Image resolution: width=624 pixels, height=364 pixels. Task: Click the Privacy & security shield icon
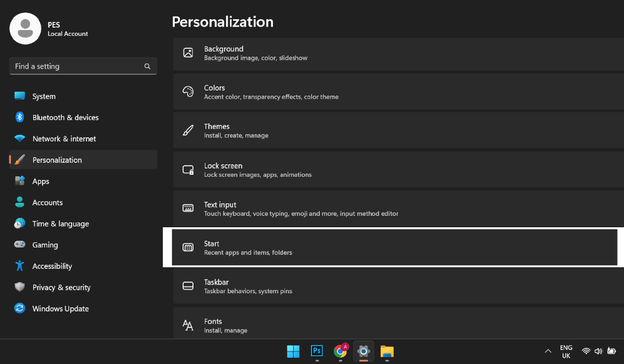pos(20,287)
